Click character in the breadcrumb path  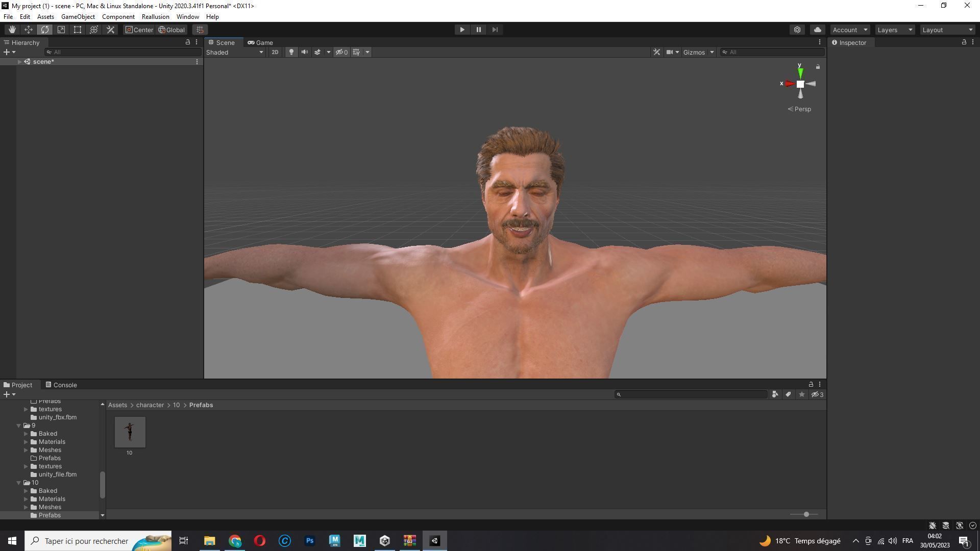click(150, 405)
